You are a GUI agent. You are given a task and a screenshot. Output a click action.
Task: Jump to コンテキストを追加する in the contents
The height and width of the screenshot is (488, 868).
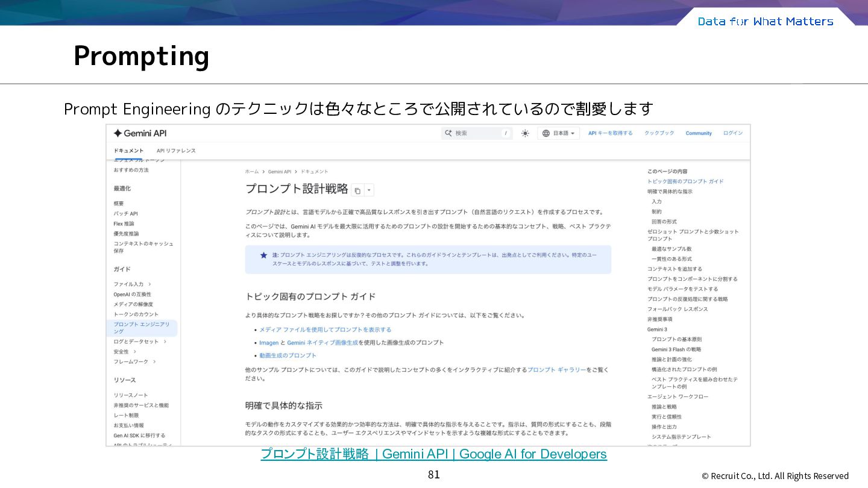click(675, 269)
